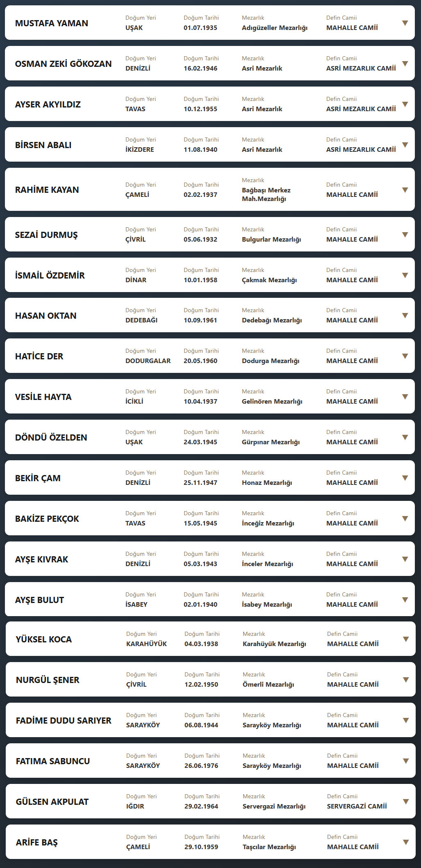This screenshot has height=868, width=421.
Task: Expand OSMAN ZEKİ GÖKOZAN details arrow
Action: [x=405, y=64]
